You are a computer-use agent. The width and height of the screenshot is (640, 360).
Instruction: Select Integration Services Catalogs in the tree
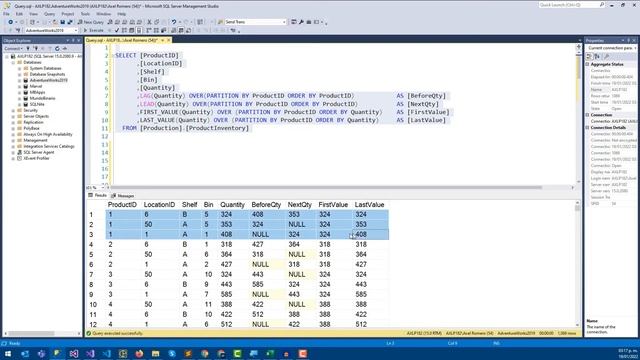coord(49,146)
